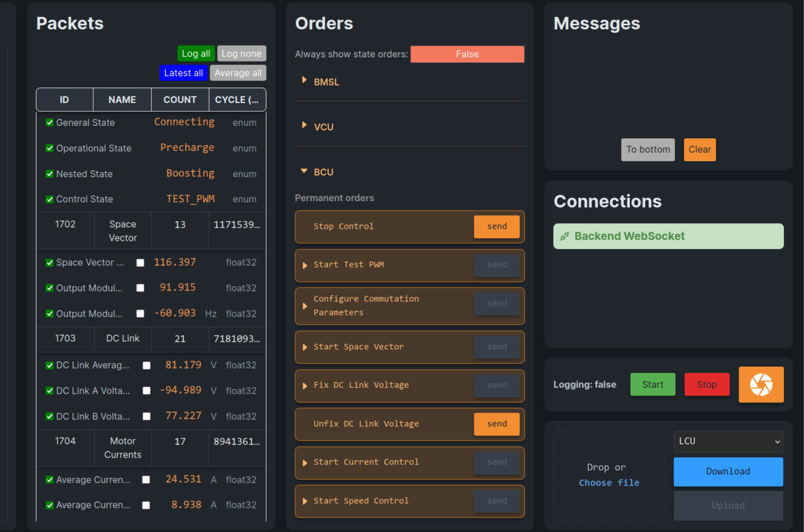This screenshot has width=804, height=532.
Task: Expand Configure Commutation Parameters order
Action: tap(305, 306)
